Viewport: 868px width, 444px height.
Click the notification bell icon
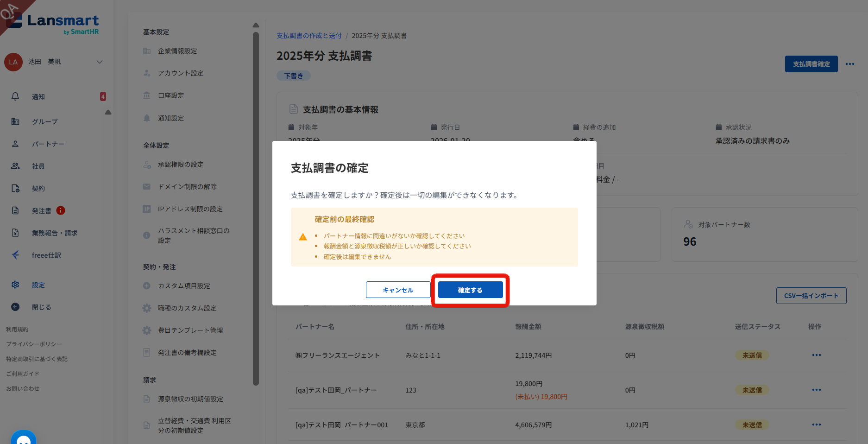[x=15, y=96]
